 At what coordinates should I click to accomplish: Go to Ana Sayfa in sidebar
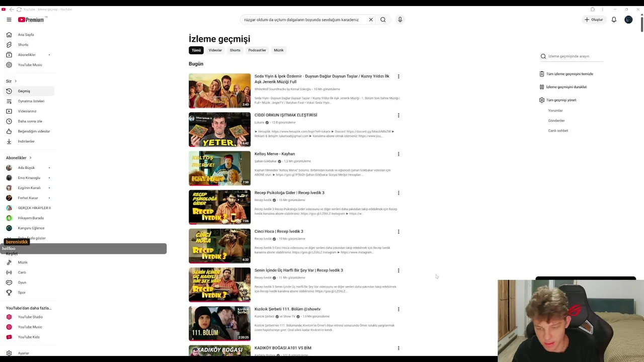click(x=28, y=35)
